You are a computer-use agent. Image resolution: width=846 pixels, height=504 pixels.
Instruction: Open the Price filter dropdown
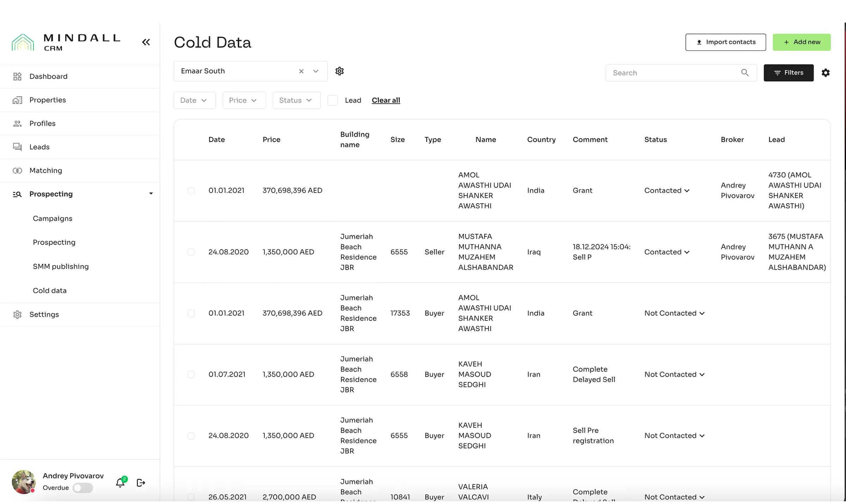tap(244, 100)
